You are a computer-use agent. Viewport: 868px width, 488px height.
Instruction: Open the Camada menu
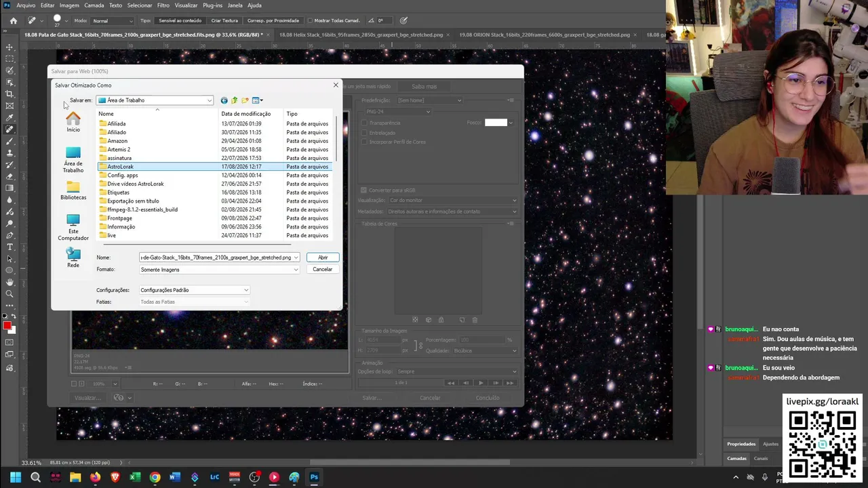coord(94,5)
